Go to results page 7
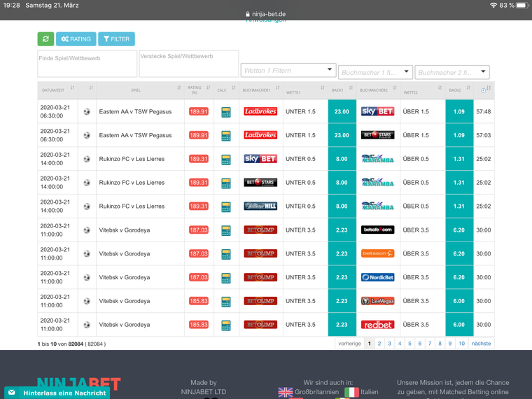Viewport: 532px width, 399px height. (430, 344)
